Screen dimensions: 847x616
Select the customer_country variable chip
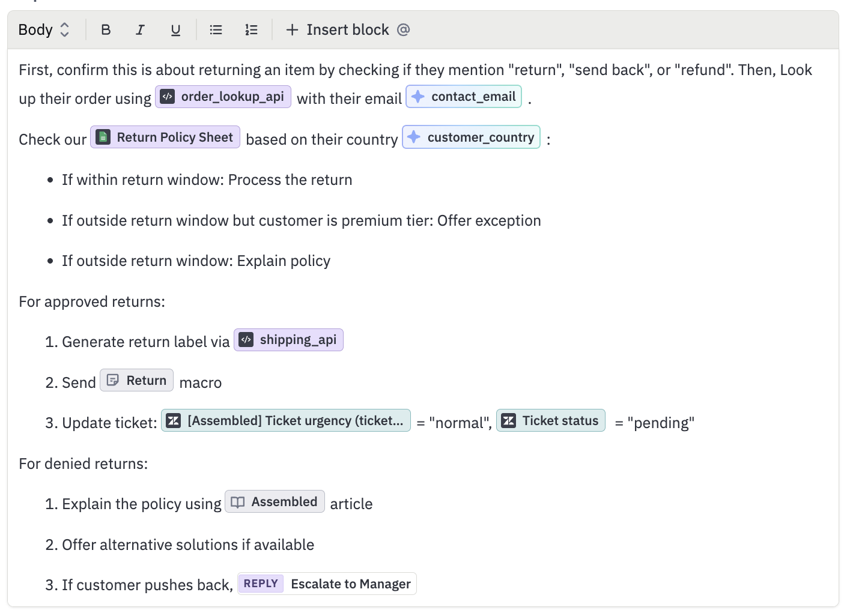[470, 137]
